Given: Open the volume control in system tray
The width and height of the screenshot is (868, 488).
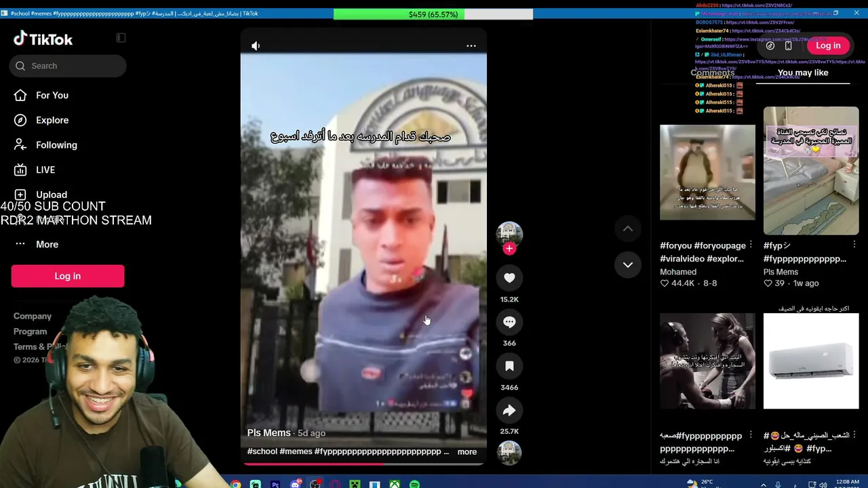Looking at the screenshot, I should (x=823, y=485).
